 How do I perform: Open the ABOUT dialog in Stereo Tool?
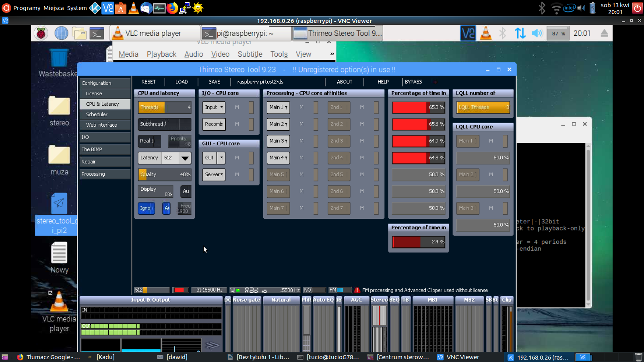pyautogui.click(x=345, y=82)
